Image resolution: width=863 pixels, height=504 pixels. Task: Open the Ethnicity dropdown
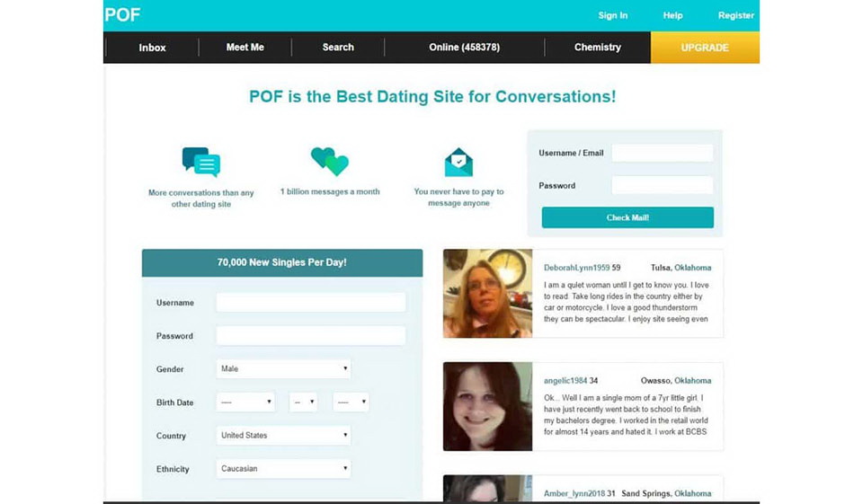point(283,468)
